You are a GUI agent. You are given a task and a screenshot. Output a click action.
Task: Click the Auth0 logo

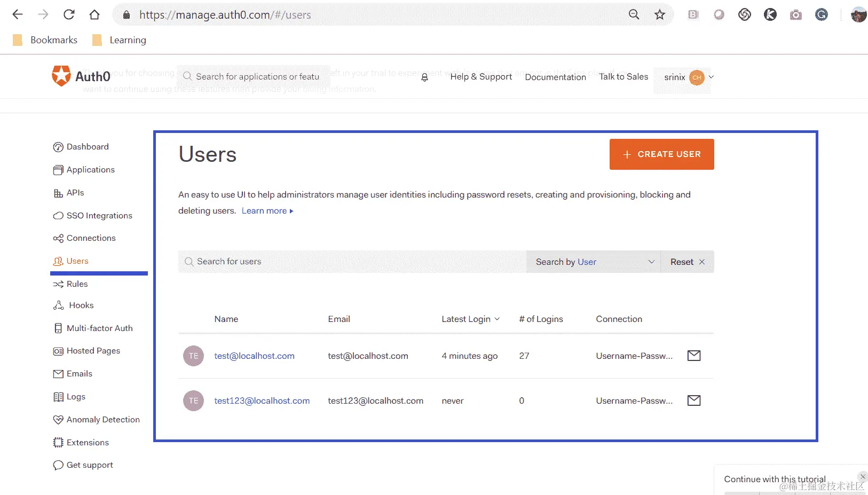click(x=81, y=76)
